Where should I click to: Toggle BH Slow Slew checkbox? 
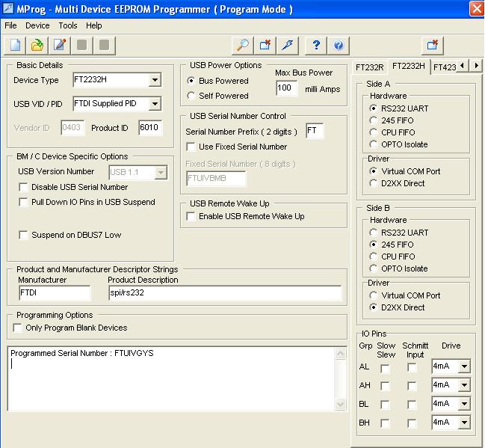[385, 423]
